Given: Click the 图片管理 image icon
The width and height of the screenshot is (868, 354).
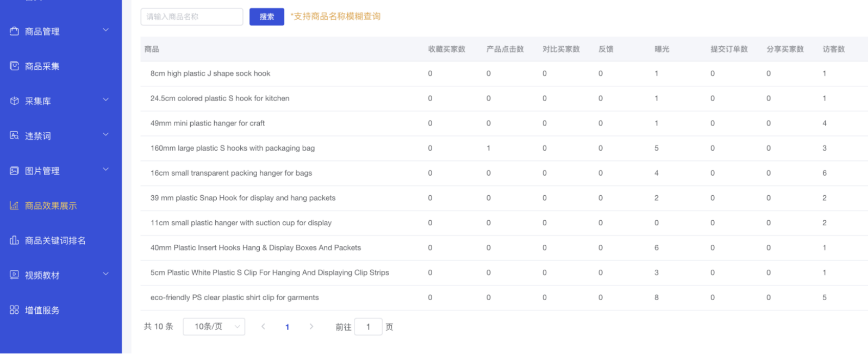Looking at the screenshot, I should tap(14, 170).
